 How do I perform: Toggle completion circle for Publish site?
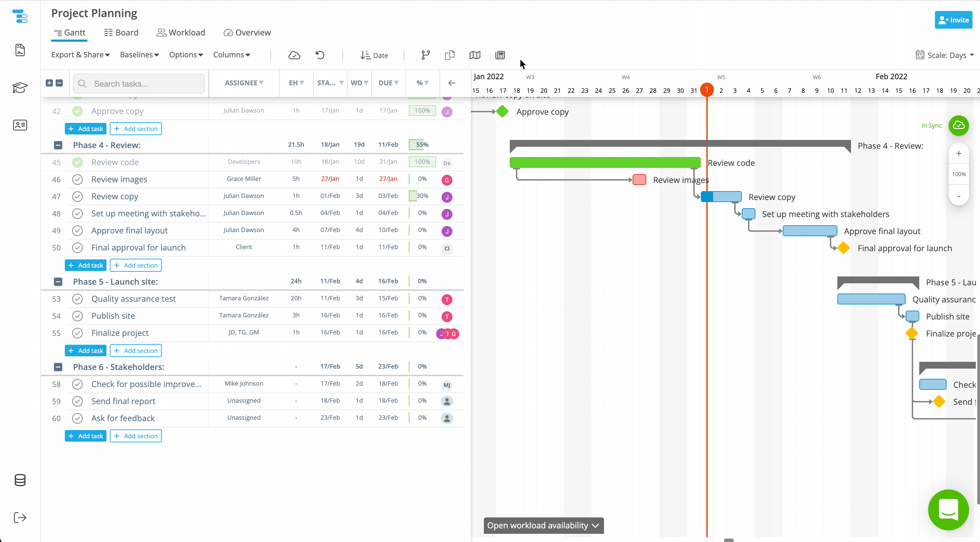tap(77, 316)
